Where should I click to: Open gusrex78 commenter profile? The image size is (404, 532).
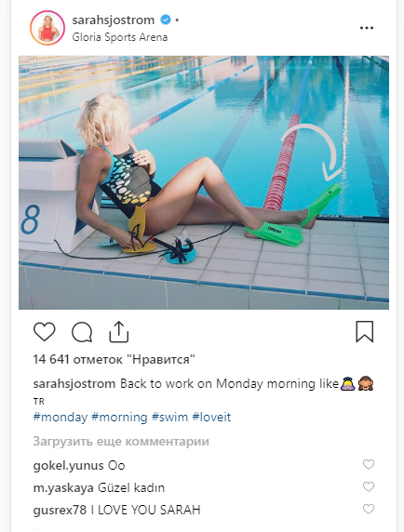coord(60,510)
